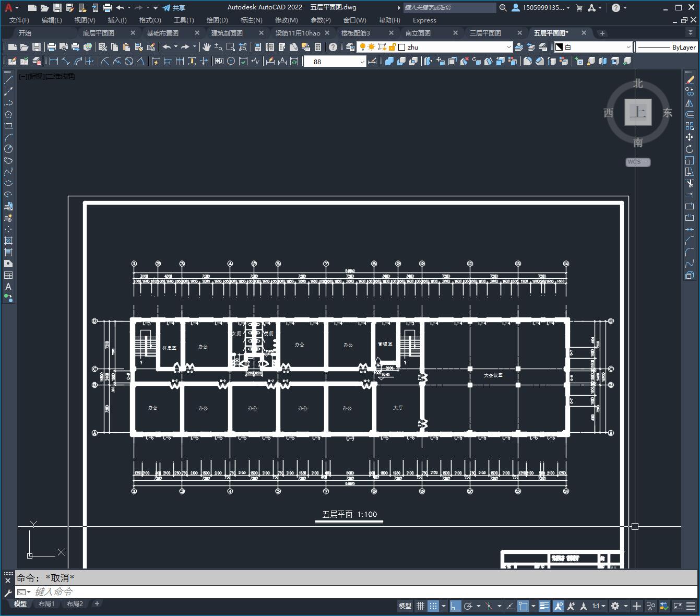Select the Move modify tool
The image size is (700, 616).
tap(690, 137)
